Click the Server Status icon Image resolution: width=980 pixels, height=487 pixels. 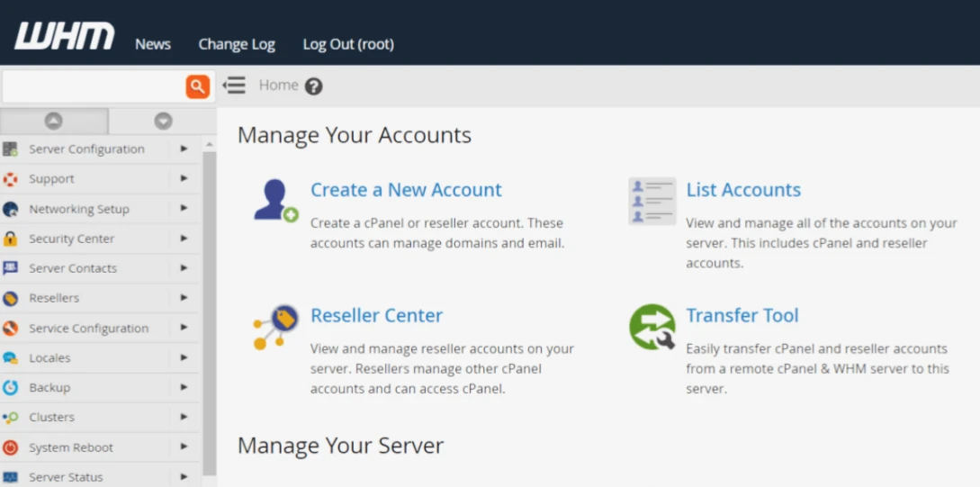(10, 477)
